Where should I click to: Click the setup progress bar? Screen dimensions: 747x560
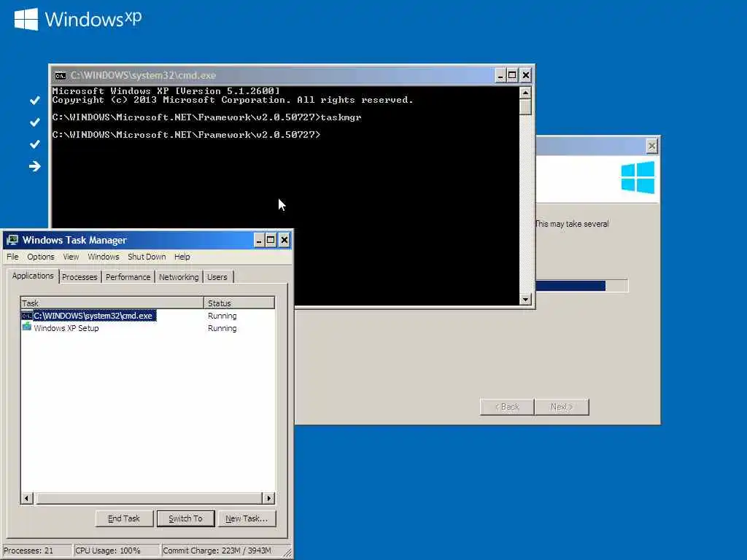[581, 286]
